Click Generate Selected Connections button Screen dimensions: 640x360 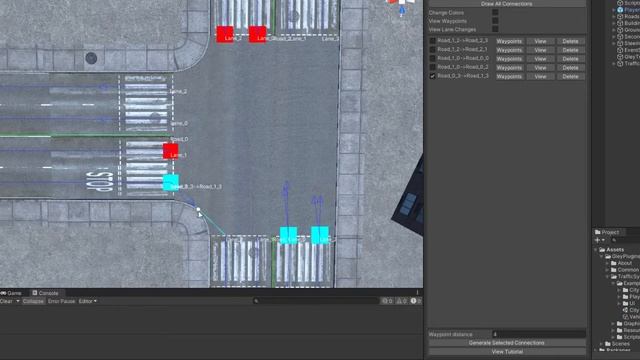click(x=507, y=343)
